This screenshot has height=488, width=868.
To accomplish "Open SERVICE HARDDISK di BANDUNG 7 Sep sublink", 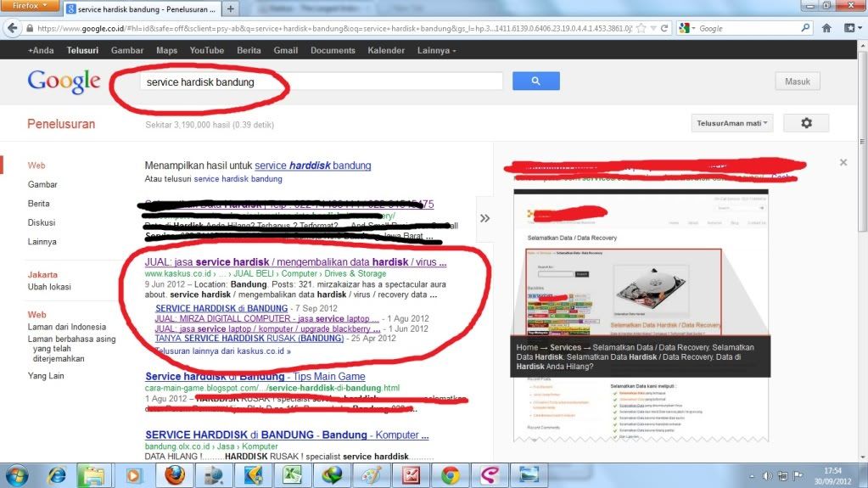I will [x=221, y=308].
